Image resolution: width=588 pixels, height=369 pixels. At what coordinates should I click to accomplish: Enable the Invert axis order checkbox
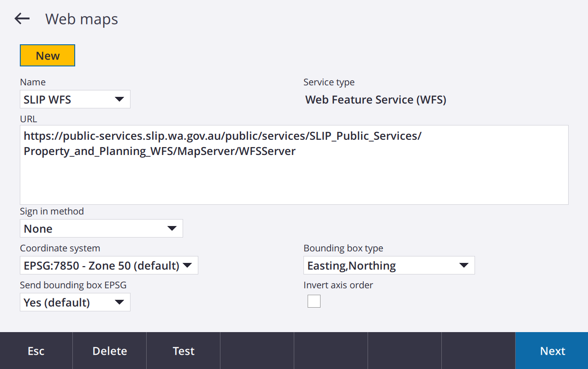pyautogui.click(x=314, y=301)
